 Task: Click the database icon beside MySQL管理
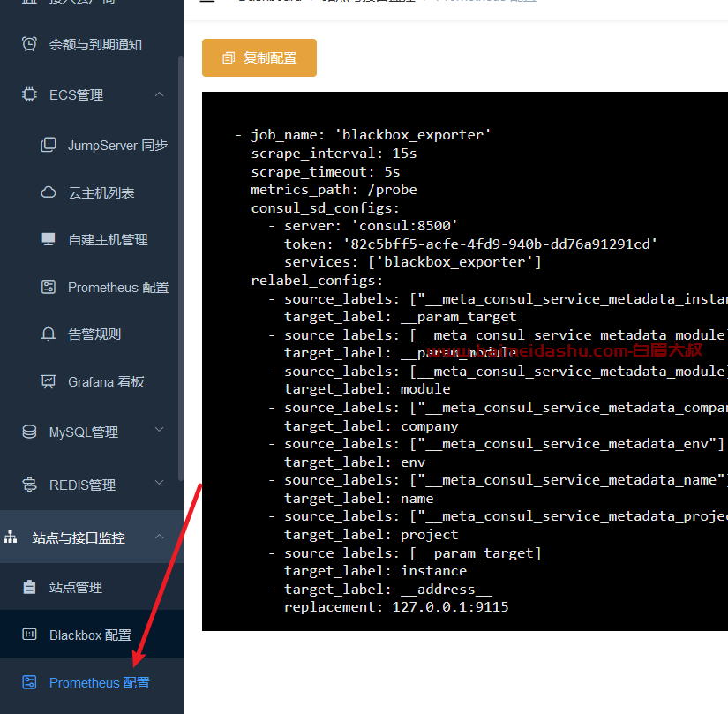click(x=29, y=432)
